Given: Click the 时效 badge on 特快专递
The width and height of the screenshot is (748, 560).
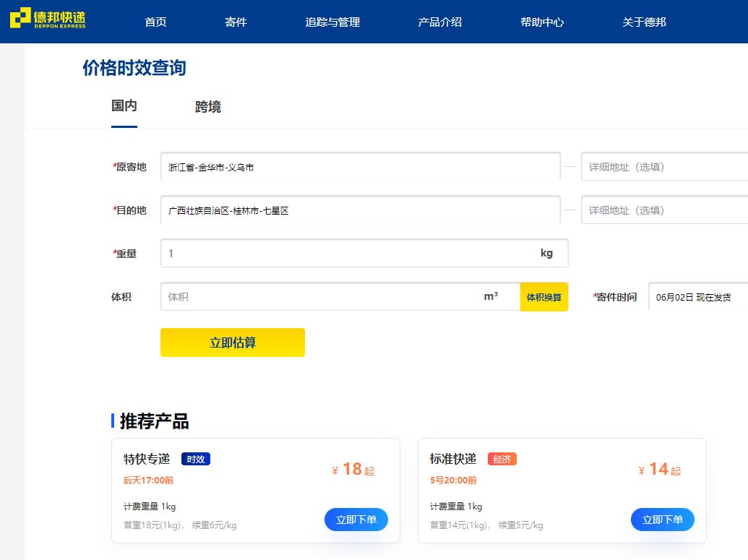Looking at the screenshot, I should 195,458.
